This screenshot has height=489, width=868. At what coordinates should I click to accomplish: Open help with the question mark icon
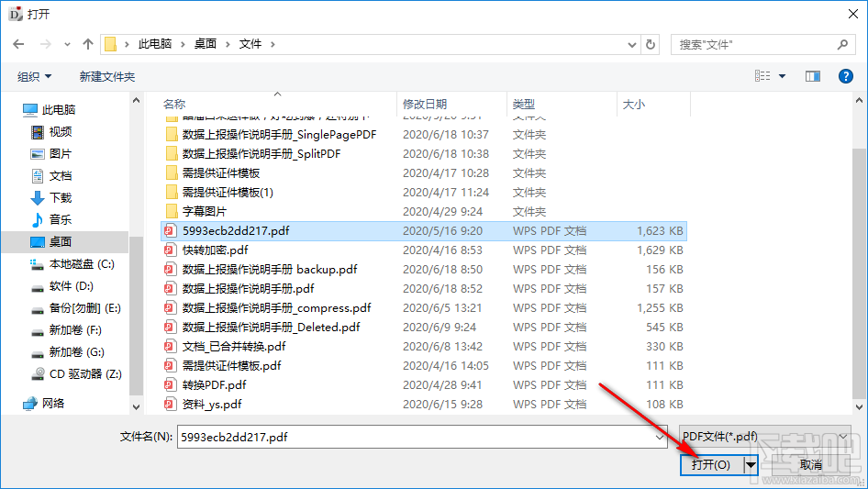pos(845,76)
